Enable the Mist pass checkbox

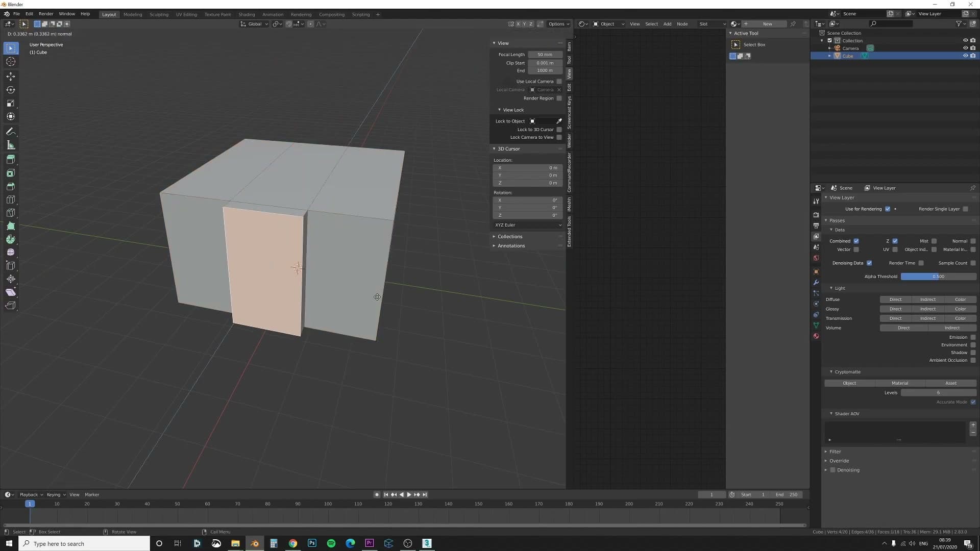point(934,241)
